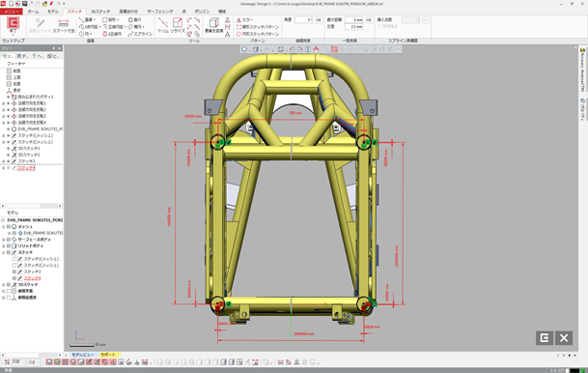Toggle visibility of サーフェースボディ group
The height and width of the screenshot is (373, 588).
click(x=9, y=240)
